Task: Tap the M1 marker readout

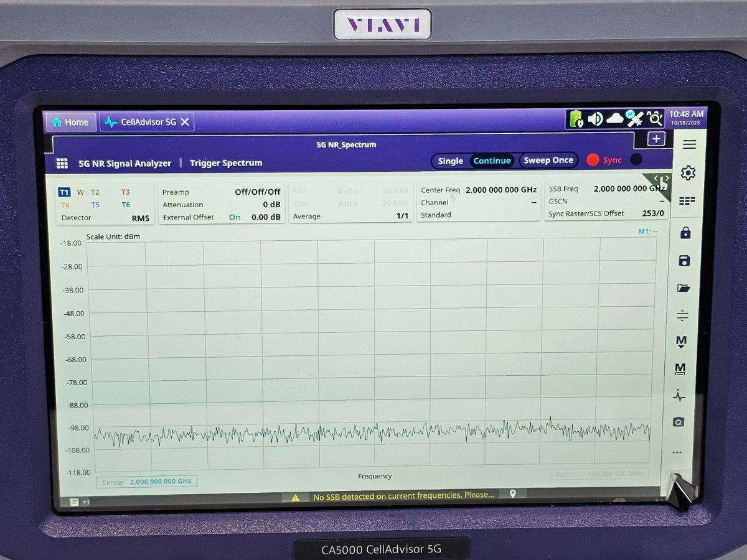Action: (x=647, y=231)
